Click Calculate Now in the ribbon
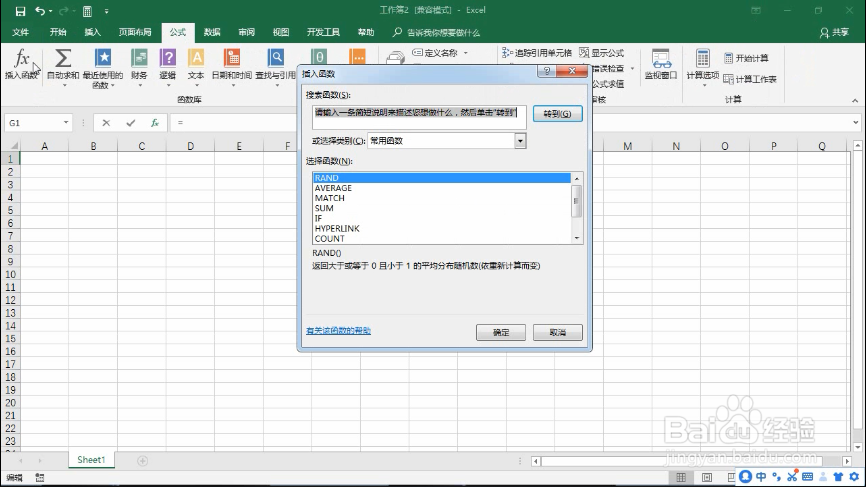 (746, 58)
